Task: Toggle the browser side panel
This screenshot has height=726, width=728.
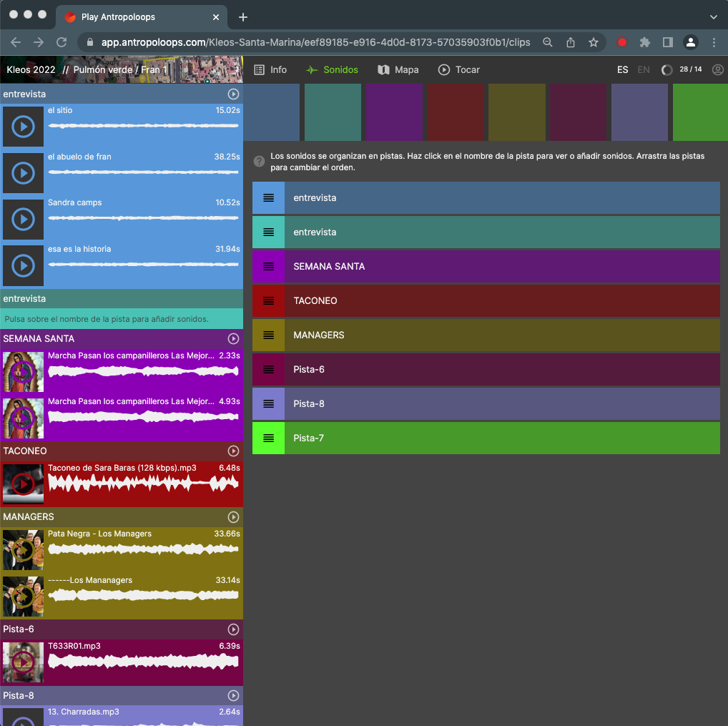Action: click(667, 42)
